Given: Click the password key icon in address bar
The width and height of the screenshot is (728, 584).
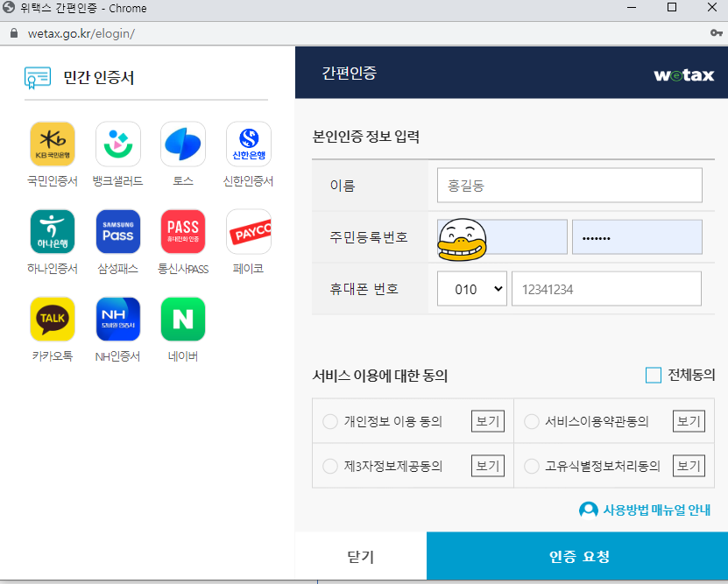Looking at the screenshot, I should click(717, 33).
